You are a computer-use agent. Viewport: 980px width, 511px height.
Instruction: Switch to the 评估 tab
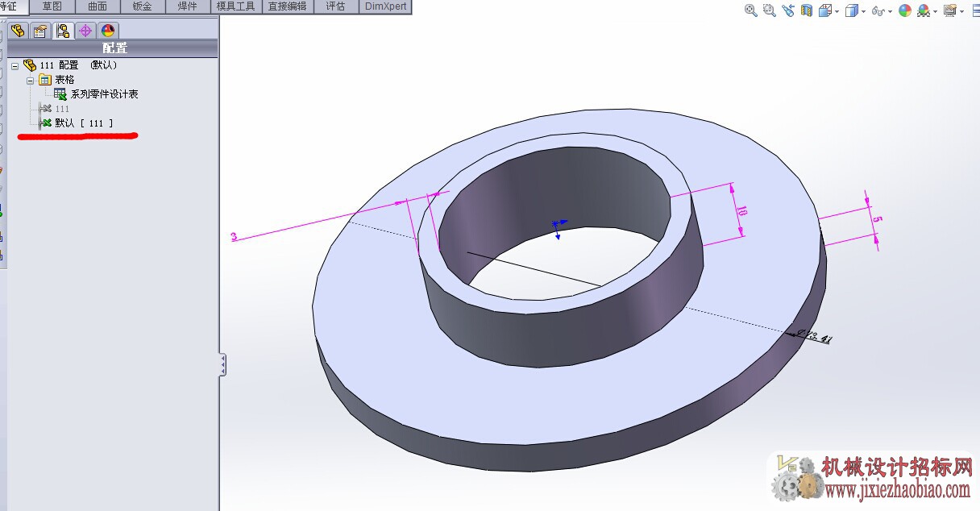click(x=336, y=6)
